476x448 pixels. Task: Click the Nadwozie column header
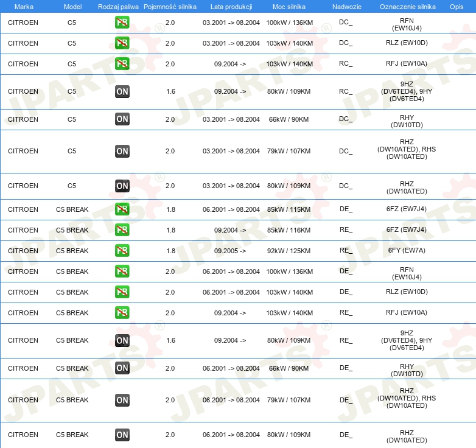pos(347,7)
